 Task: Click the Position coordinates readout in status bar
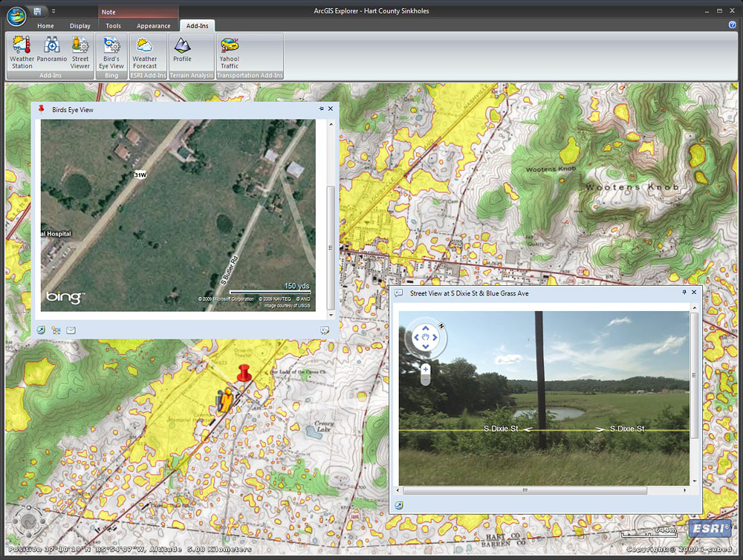tap(130, 549)
